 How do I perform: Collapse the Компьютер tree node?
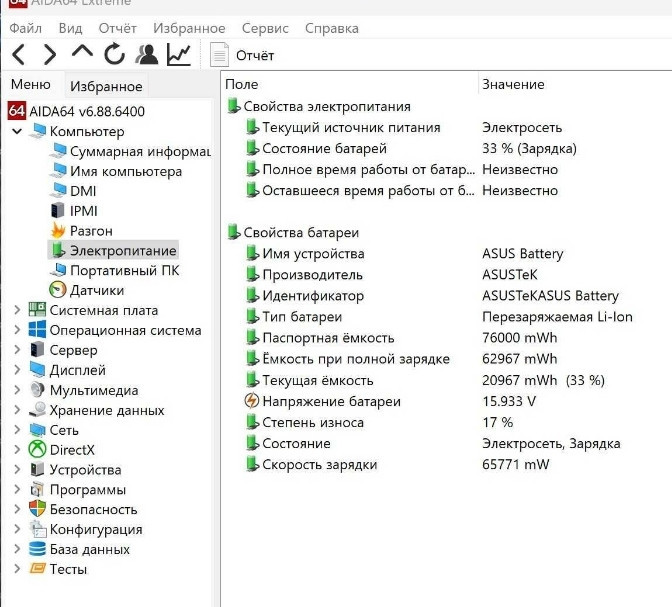(17, 131)
